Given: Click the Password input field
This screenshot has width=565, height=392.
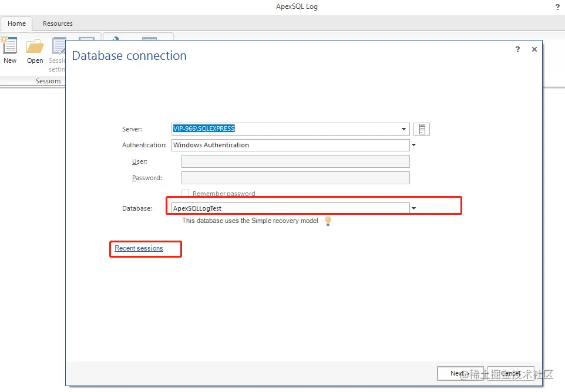Looking at the screenshot, I should point(295,178).
